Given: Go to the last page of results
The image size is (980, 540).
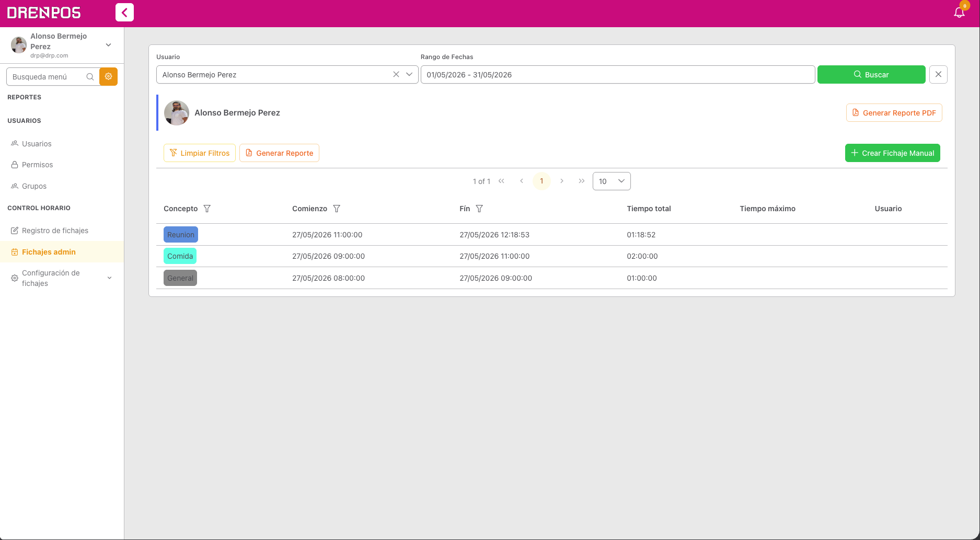Looking at the screenshot, I should (582, 181).
